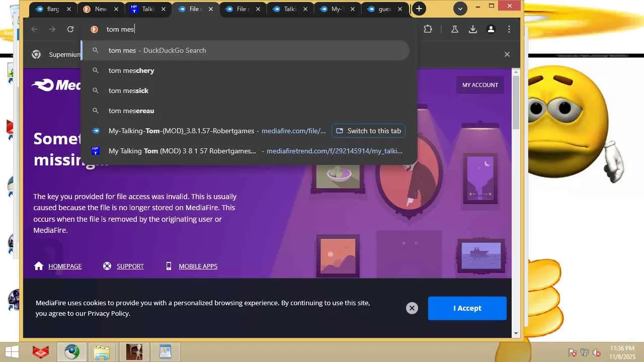The width and height of the screenshot is (644, 362).
Task: Switch to the 'New' DuckDuckGo tab
Action: pos(100,9)
